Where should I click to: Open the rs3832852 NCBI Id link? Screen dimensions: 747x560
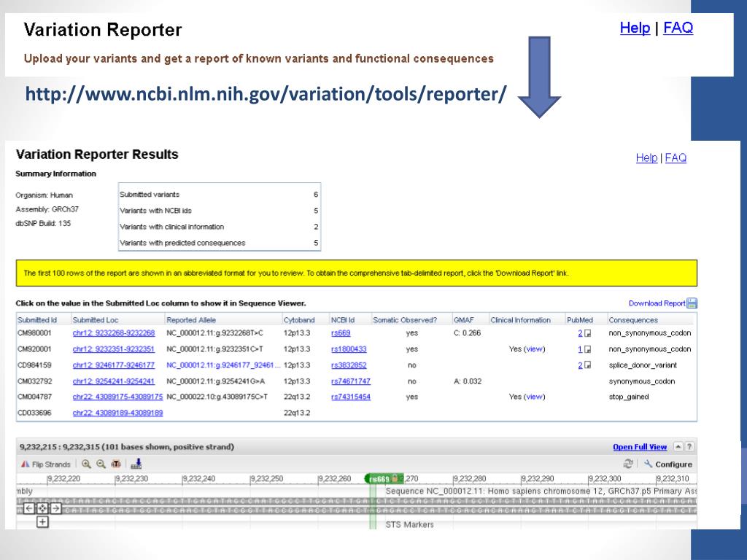coord(349,365)
